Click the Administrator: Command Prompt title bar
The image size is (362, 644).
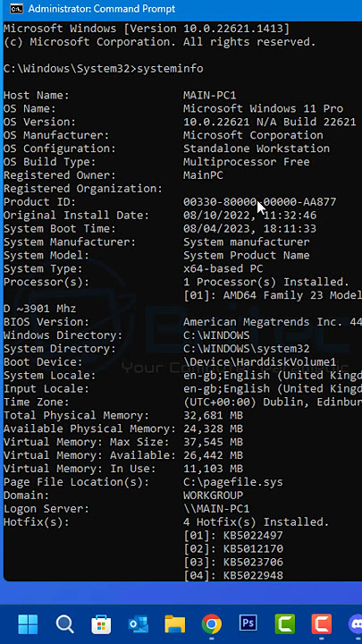click(x=181, y=9)
